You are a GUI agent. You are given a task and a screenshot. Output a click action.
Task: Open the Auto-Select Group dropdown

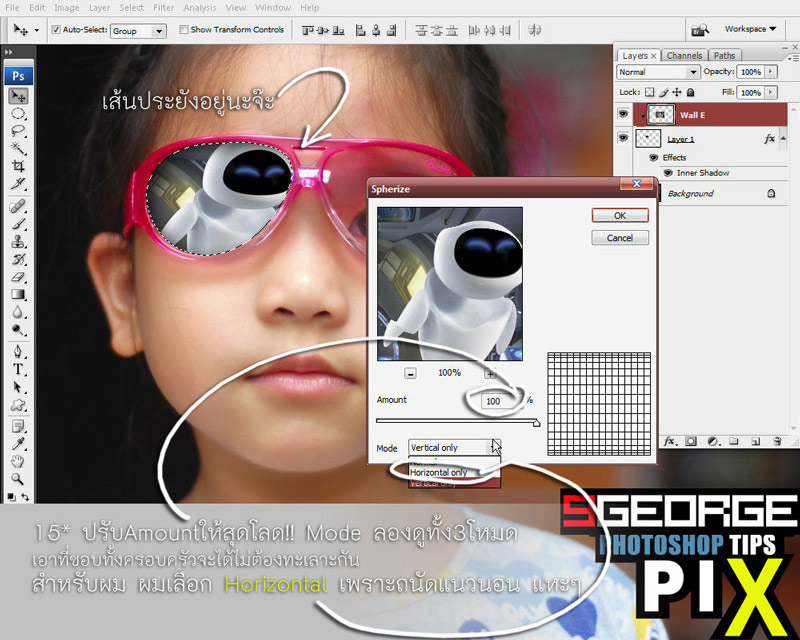pos(138,31)
